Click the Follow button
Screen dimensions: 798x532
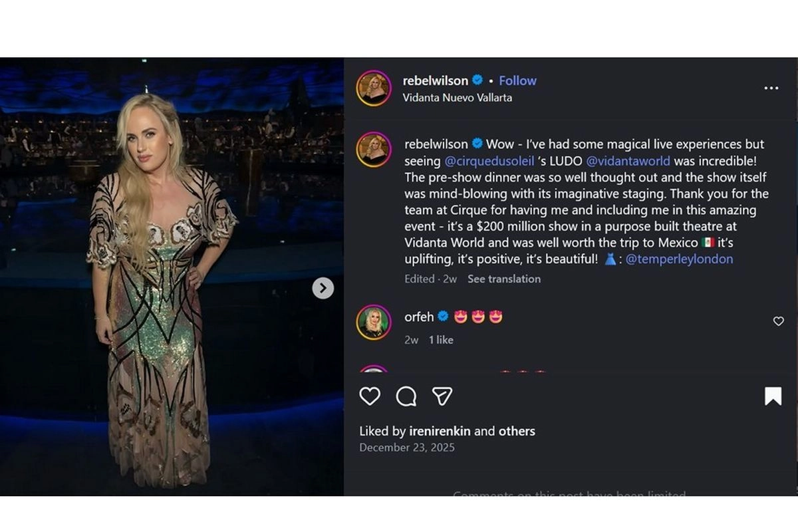tap(517, 80)
